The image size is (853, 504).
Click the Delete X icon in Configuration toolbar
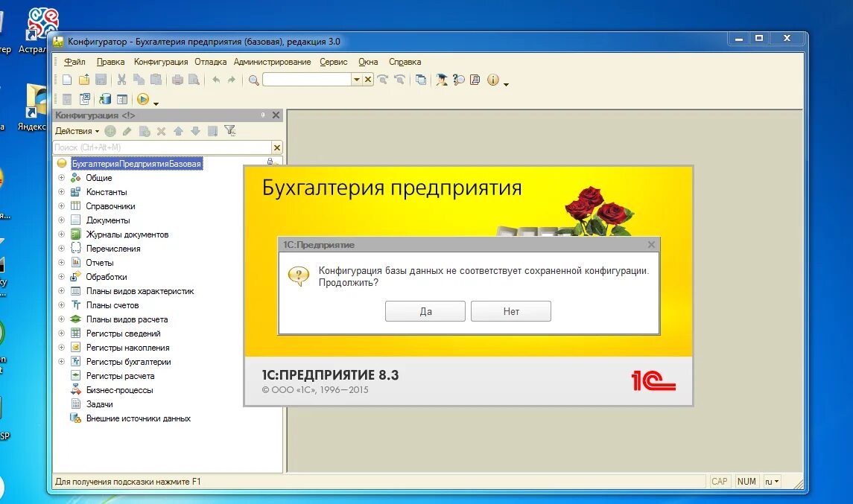tap(161, 131)
